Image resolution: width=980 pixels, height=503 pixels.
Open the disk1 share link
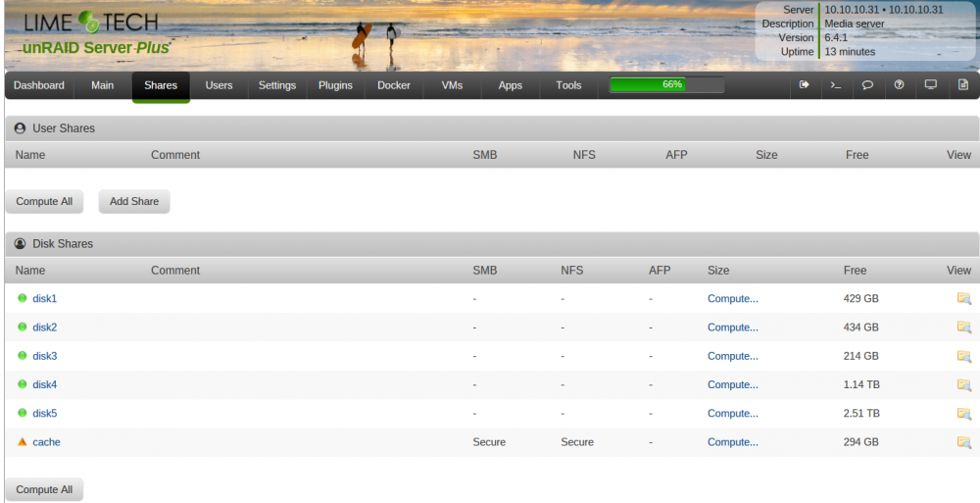point(44,298)
